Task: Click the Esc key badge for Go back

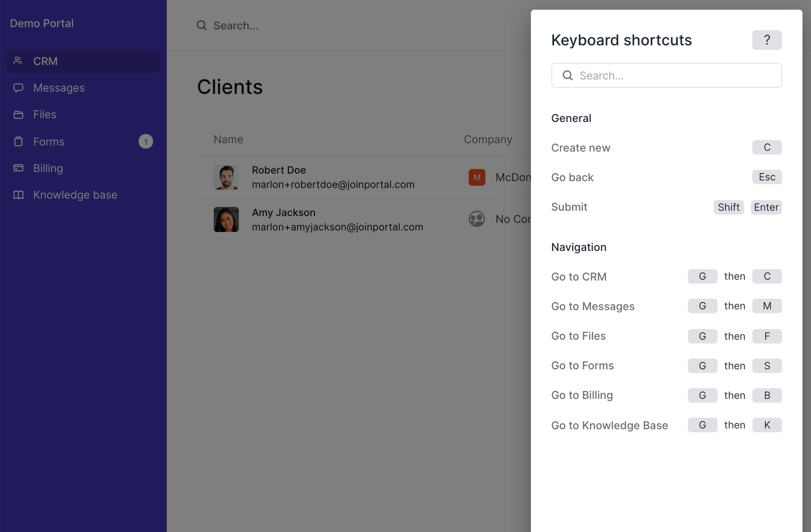Action: click(766, 177)
